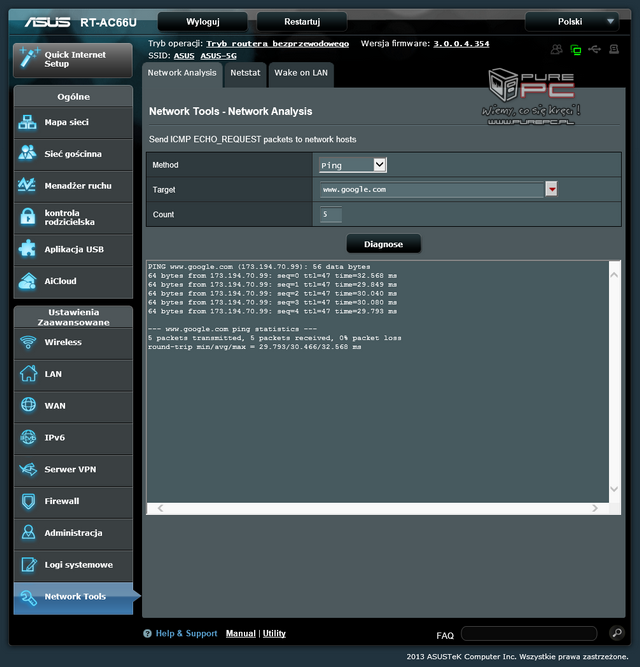Open the firmware version 3.0.0.4.354 link
The width and height of the screenshot is (640, 667).
461,44
